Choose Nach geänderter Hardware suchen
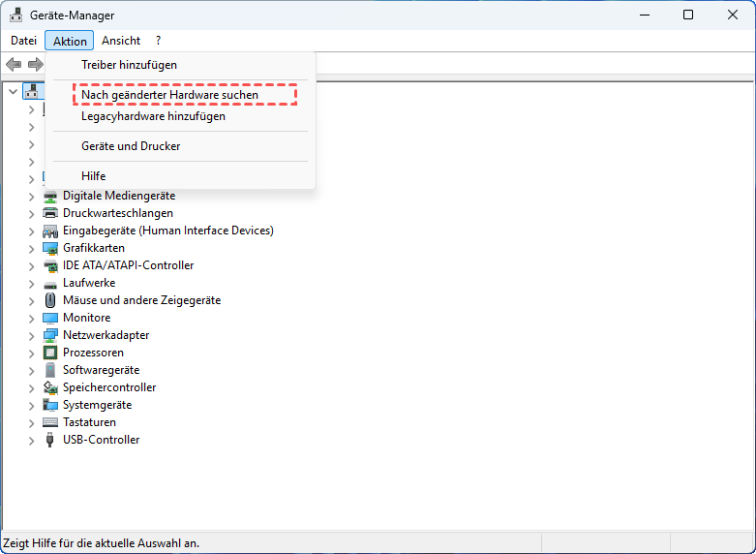 tap(180, 95)
